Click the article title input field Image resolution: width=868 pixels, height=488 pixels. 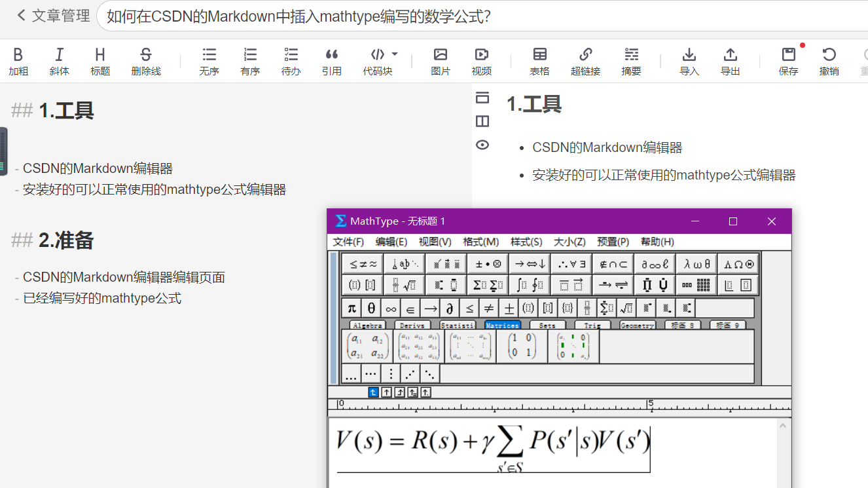point(482,16)
